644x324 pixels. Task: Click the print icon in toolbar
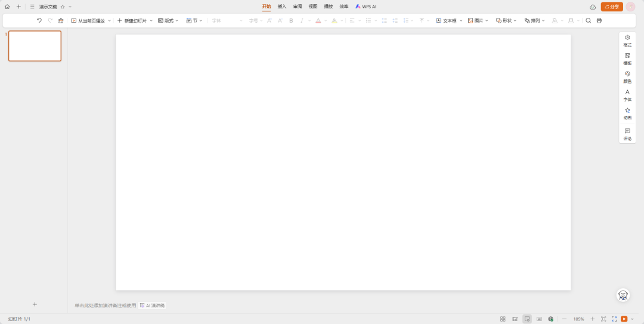tap(599, 20)
